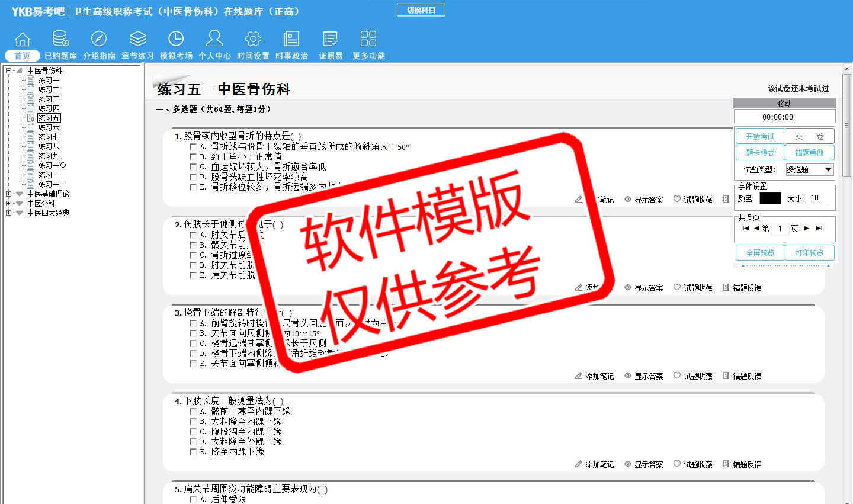Expand the 中医基础理论 tree node
Viewport: 853px width, 504px height.
point(8,194)
